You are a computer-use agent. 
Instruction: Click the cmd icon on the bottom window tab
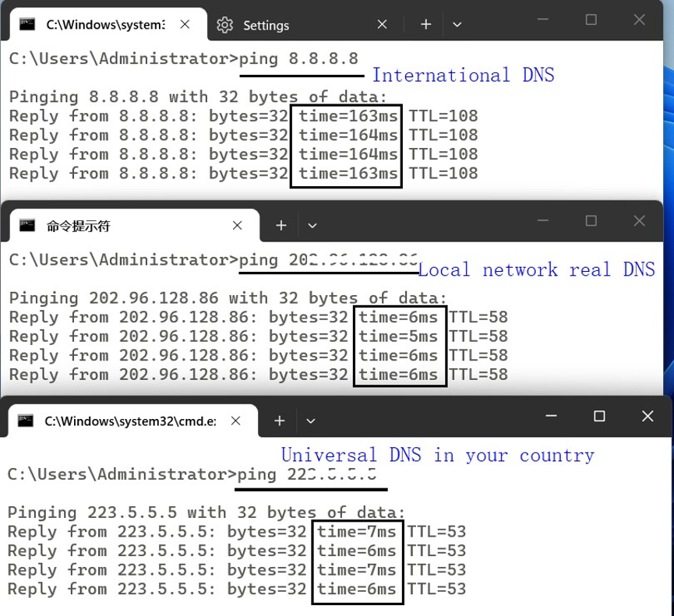[x=26, y=421]
